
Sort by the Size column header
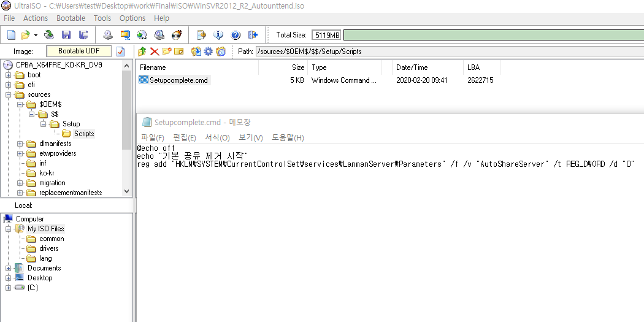point(283,67)
